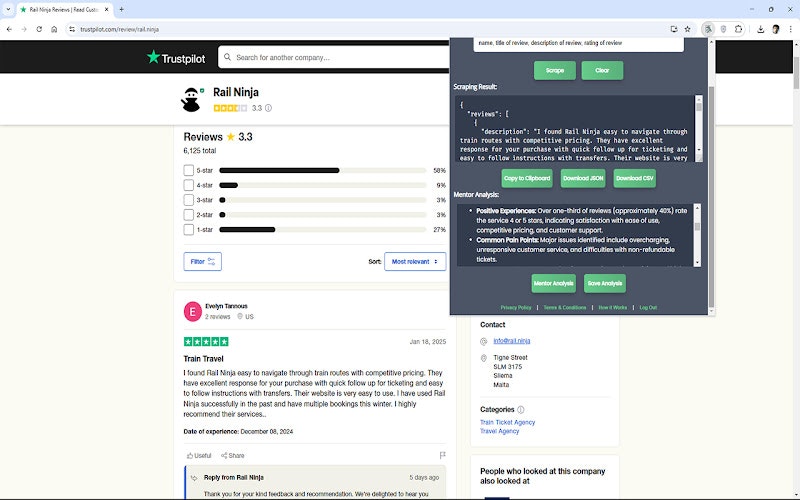Viewport: 800px width, 500px height.
Task: Click the shield extension icon
Action: 723,30
